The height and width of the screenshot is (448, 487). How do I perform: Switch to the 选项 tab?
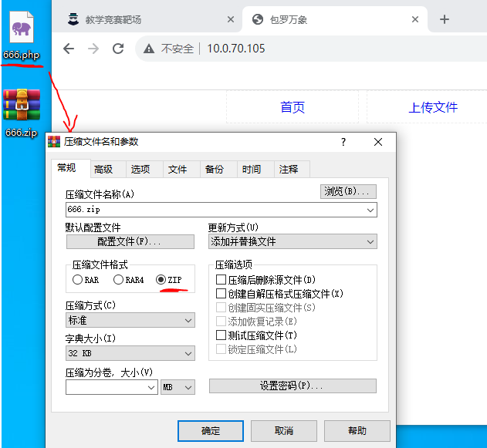[x=144, y=170]
